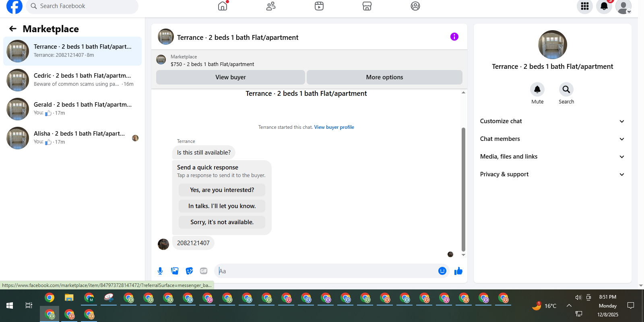Screen dimensions: 644x322
Task: Open Gerald conversation in the chat list
Action: 72,109
